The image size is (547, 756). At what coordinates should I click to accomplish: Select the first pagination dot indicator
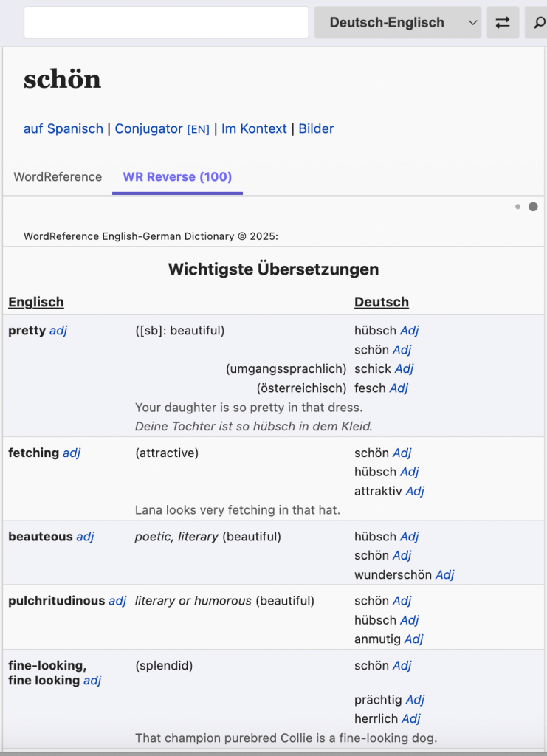coord(517,207)
